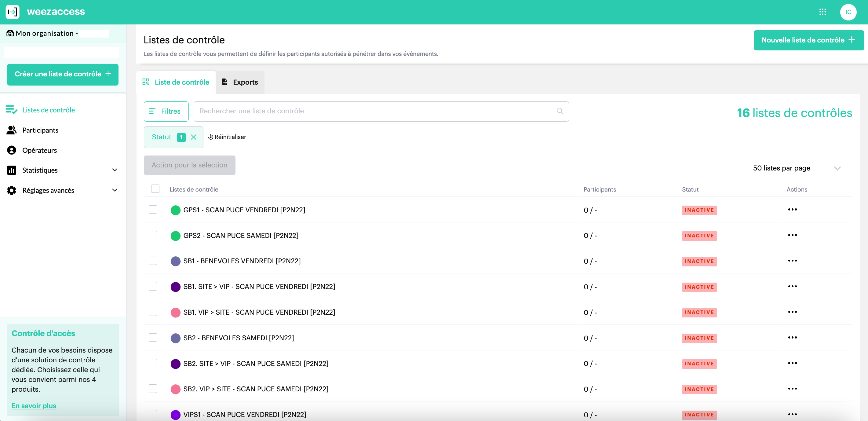The height and width of the screenshot is (421, 868).
Task: Open the En savoir plus link
Action: tap(34, 406)
